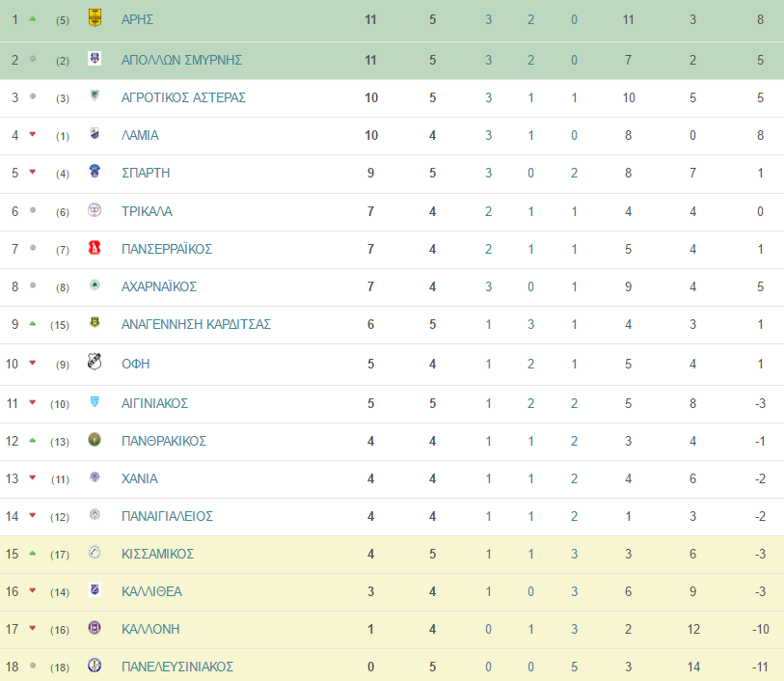Click the red ΠΑΝΣΕΡΡΑΪΚΟΣ club badge
Screen dimensions: 784x681
[95, 248]
